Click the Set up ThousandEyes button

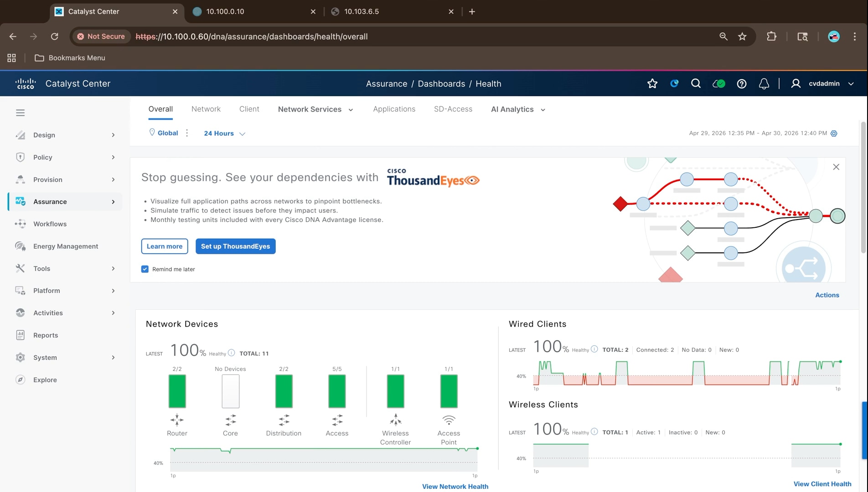235,246
